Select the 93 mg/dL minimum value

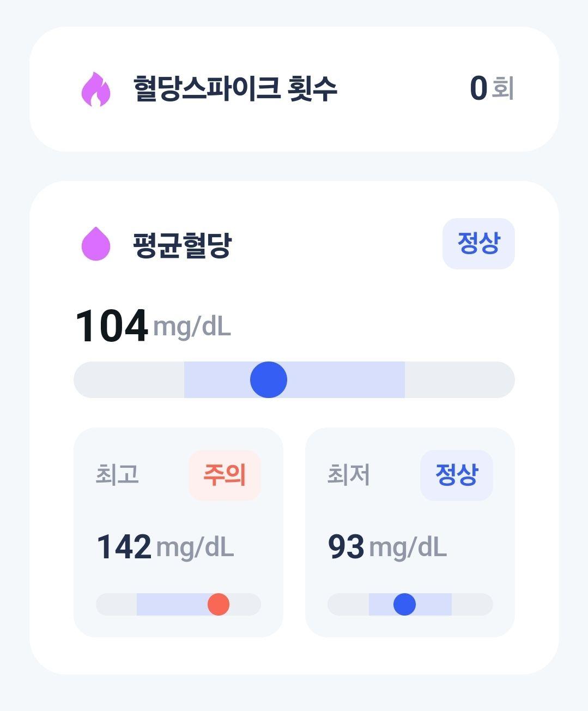pyautogui.click(x=387, y=547)
